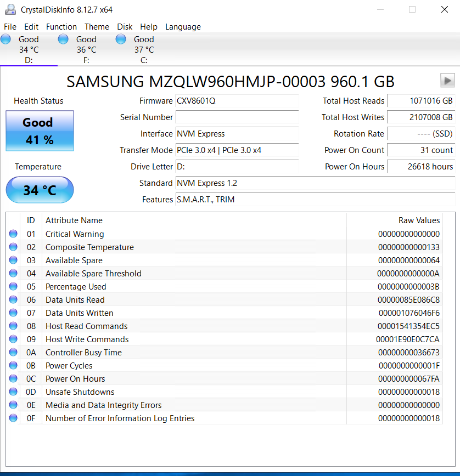This screenshot has height=476, width=460.
Task: Select the Critical Warning attribute name
Action: coord(75,234)
